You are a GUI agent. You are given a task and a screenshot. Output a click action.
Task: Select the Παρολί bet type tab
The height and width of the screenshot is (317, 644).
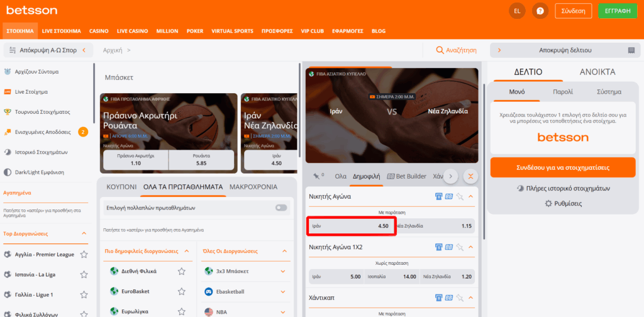coord(563,92)
